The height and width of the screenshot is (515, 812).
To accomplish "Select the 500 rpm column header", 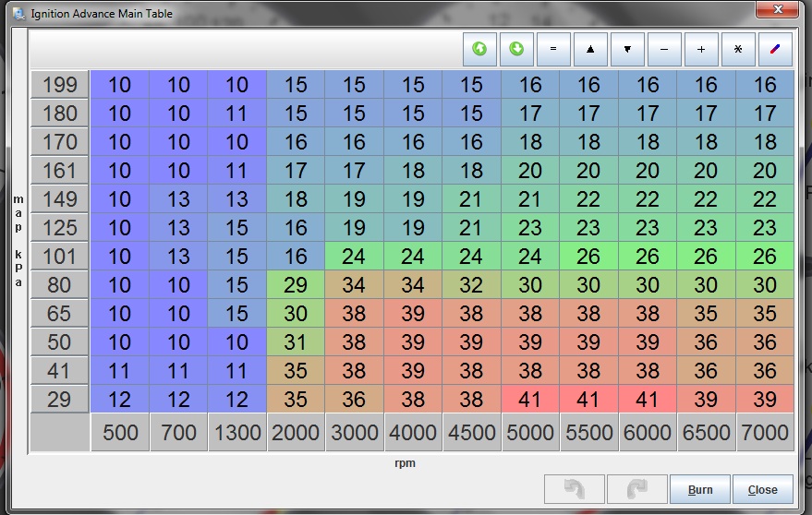I will pos(120,432).
